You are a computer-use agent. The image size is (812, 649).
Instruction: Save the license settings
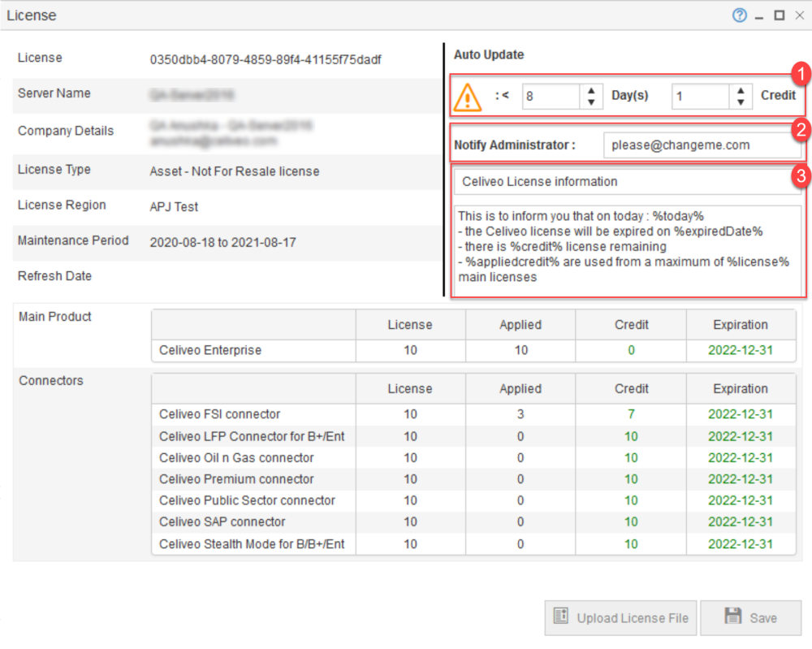tap(751, 618)
